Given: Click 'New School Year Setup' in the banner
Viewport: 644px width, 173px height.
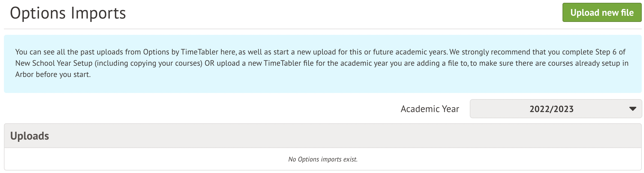Looking at the screenshot, I should (x=54, y=63).
